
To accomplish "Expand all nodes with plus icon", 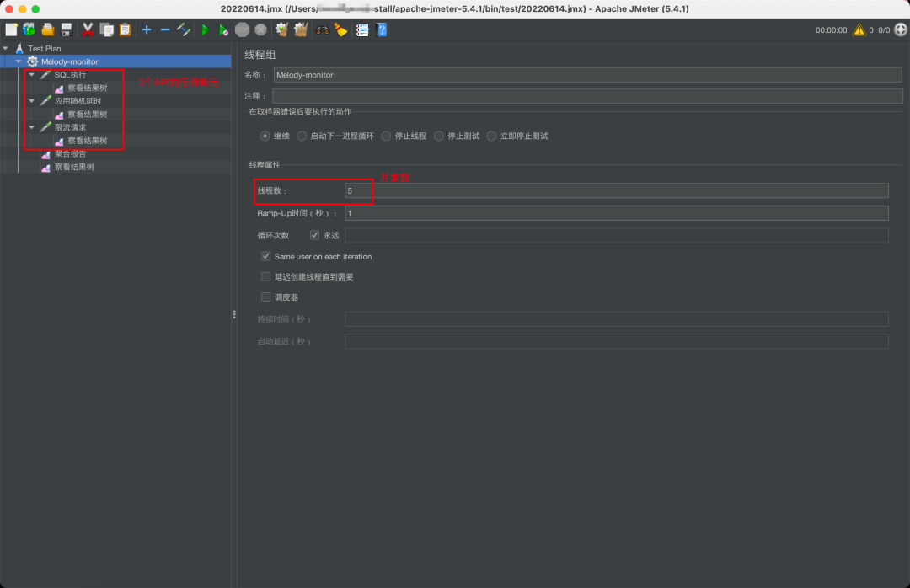I will tap(147, 29).
